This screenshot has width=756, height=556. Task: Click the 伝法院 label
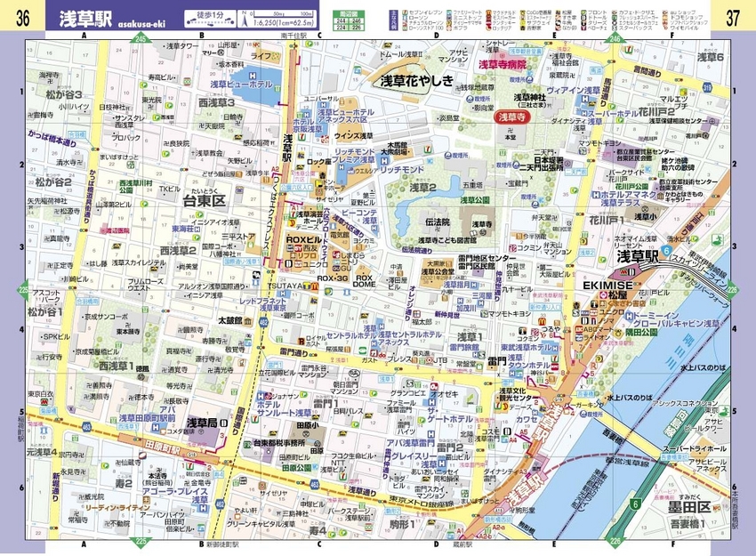coord(437,222)
